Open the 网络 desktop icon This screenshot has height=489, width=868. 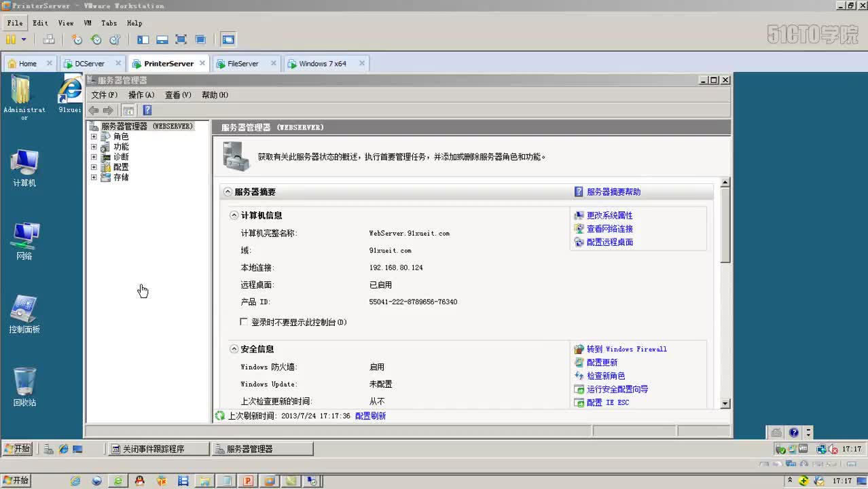[24, 242]
